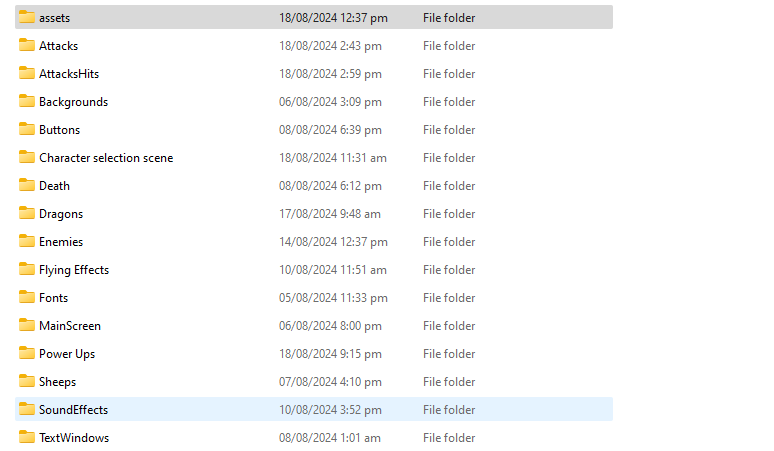Screen dimensions: 774x451
Task: Click the 'Death' folder name
Action: click(x=54, y=186)
